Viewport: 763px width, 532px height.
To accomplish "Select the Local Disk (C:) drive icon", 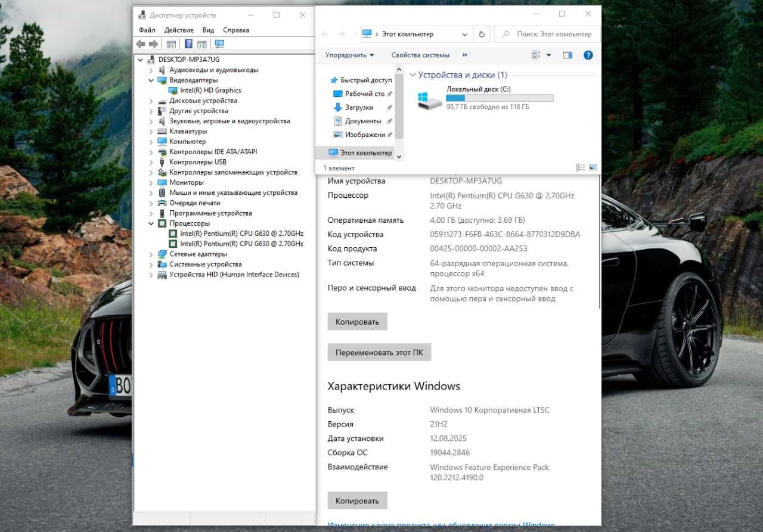I will click(x=430, y=101).
